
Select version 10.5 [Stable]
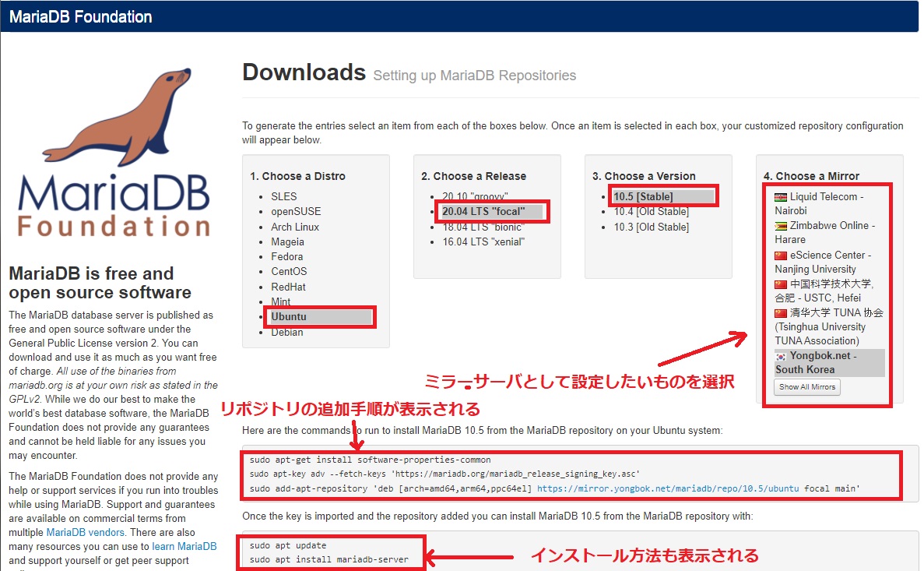(663, 196)
